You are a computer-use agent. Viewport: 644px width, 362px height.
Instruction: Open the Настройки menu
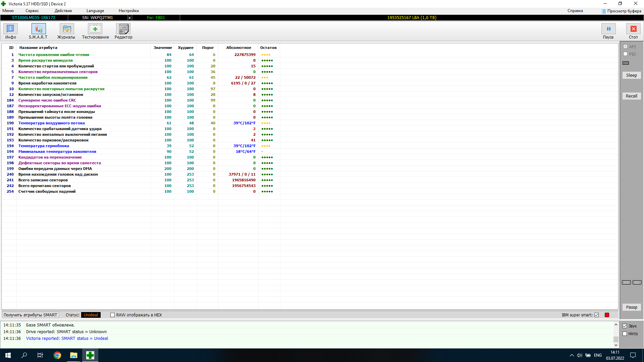tap(128, 11)
